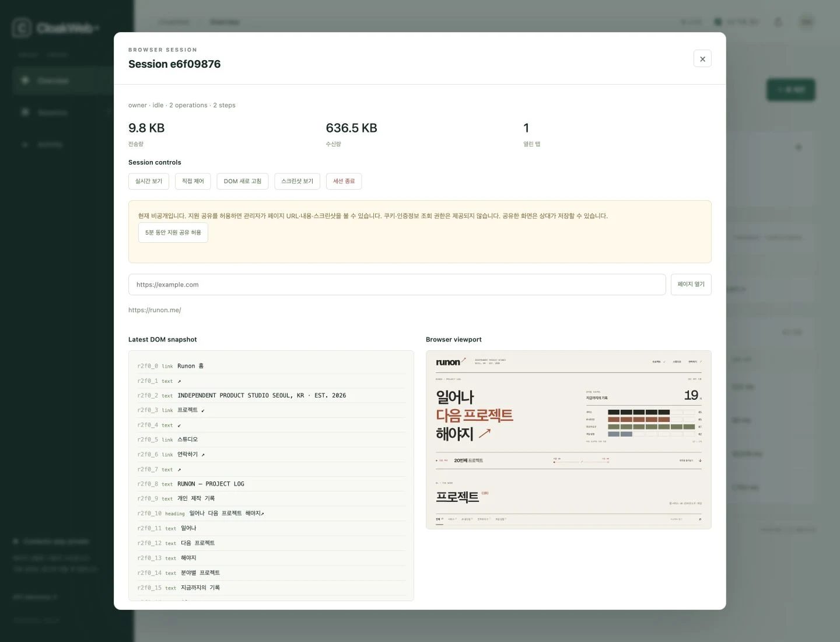840x642 pixels.
Task: Select DOM row '지금까지의 기록'
Action: point(271,588)
